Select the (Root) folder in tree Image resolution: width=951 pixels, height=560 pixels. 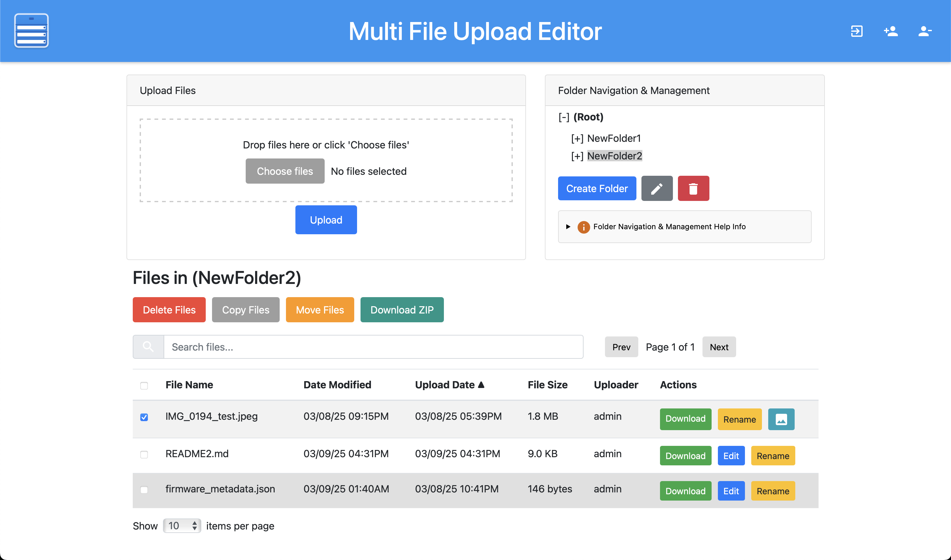(588, 117)
